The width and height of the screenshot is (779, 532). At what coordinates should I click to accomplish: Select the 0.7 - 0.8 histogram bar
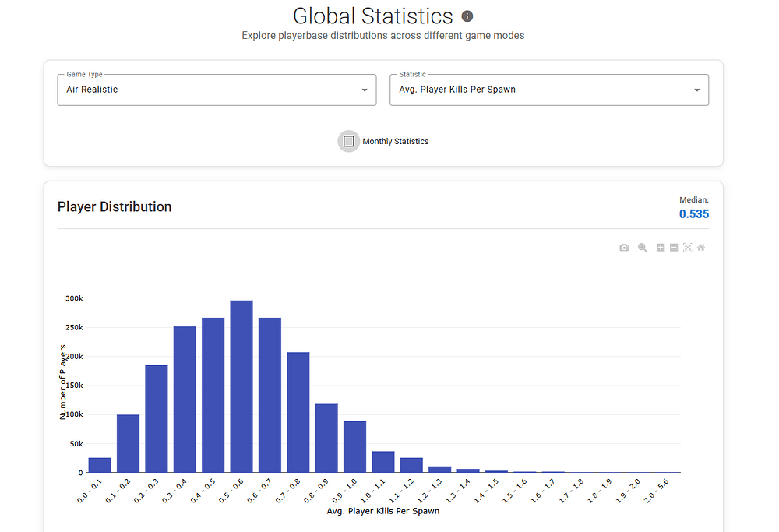pos(298,413)
